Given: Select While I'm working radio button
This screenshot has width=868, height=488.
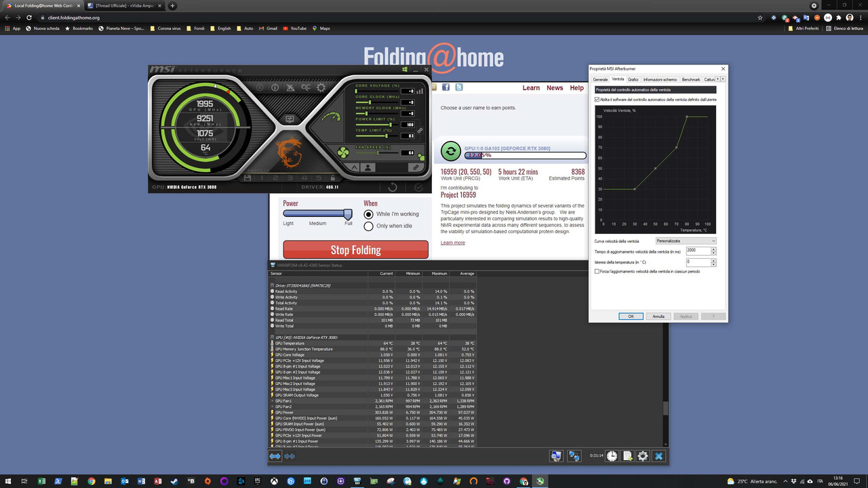Looking at the screenshot, I should [x=369, y=214].
